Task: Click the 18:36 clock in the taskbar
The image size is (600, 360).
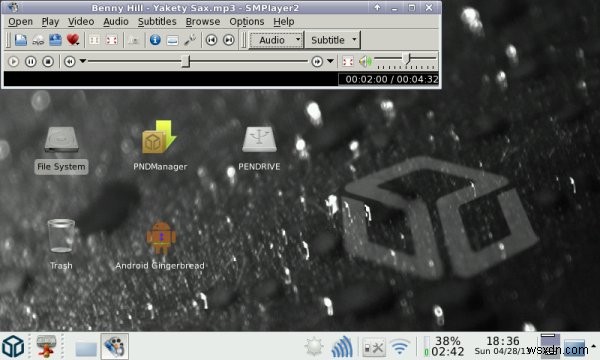Action: pyautogui.click(x=503, y=340)
